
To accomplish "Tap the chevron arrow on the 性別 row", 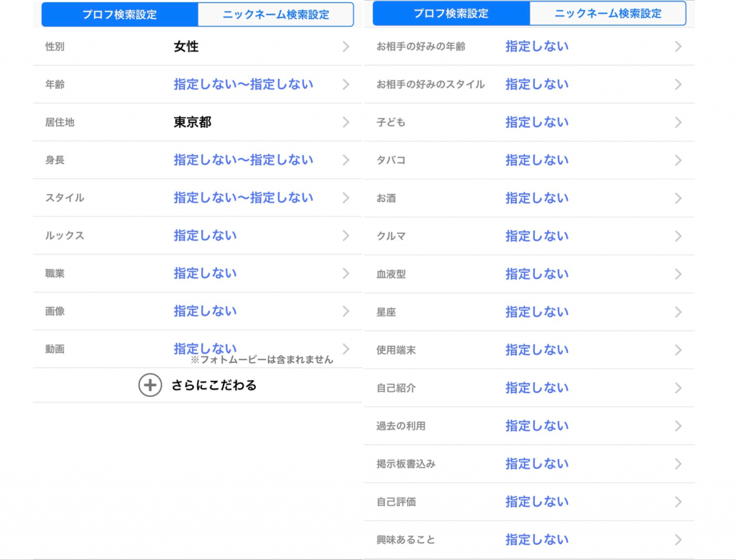I will pos(346,47).
